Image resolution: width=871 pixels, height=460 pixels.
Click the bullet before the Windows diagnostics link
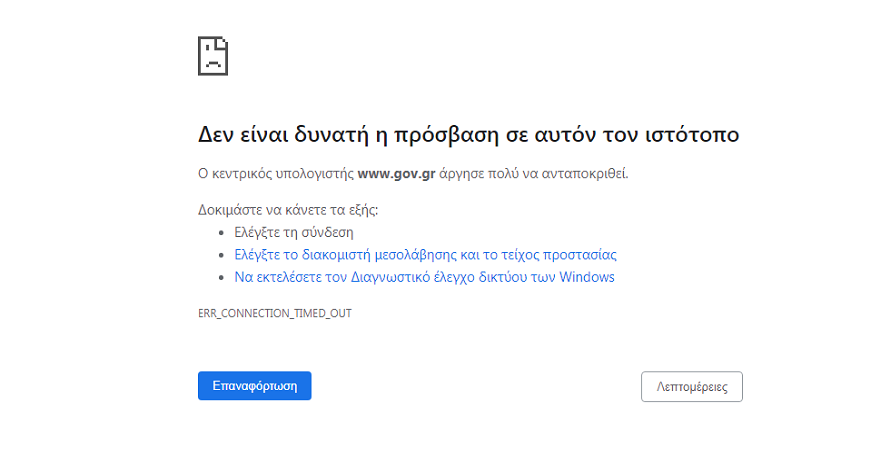point(222,277)
